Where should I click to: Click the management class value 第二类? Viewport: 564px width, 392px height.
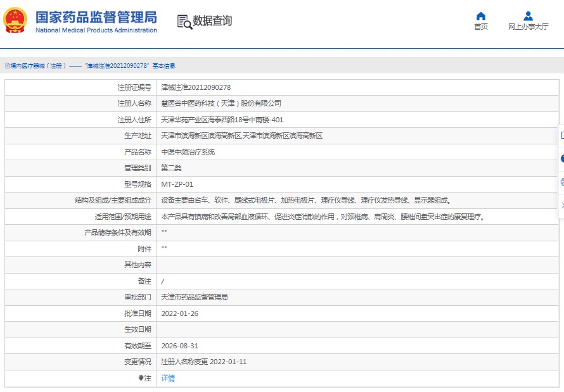[171, 168]
